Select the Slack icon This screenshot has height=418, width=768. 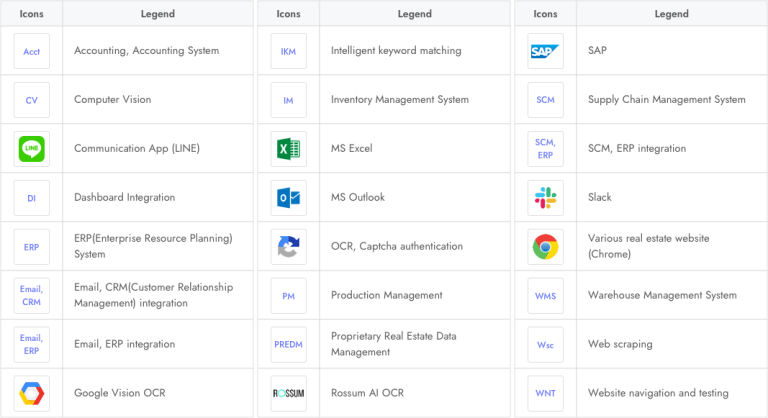[545, 198]
